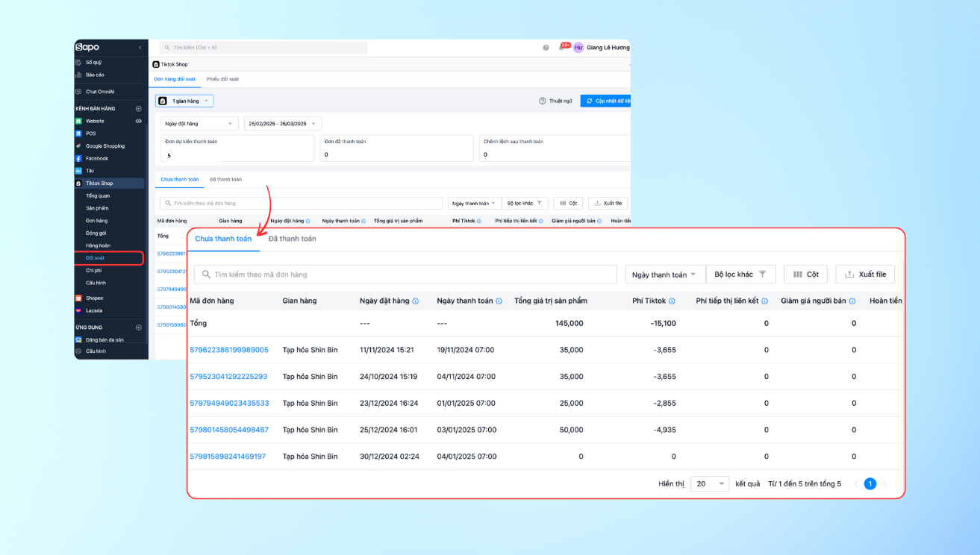Viewport: 980px width, 555px height.
Task: Click the Sapo logo in the sidebar
Action: [87, 47]
